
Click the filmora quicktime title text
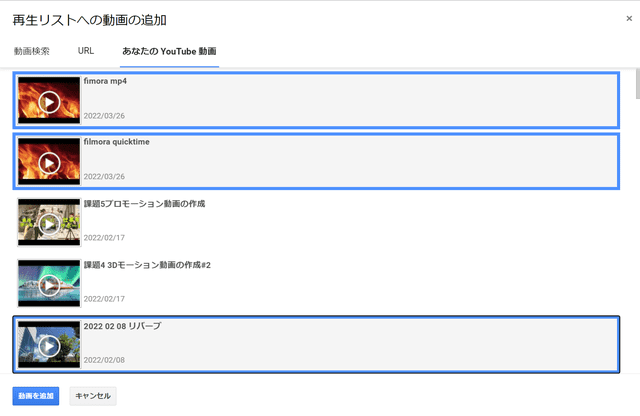116,142
